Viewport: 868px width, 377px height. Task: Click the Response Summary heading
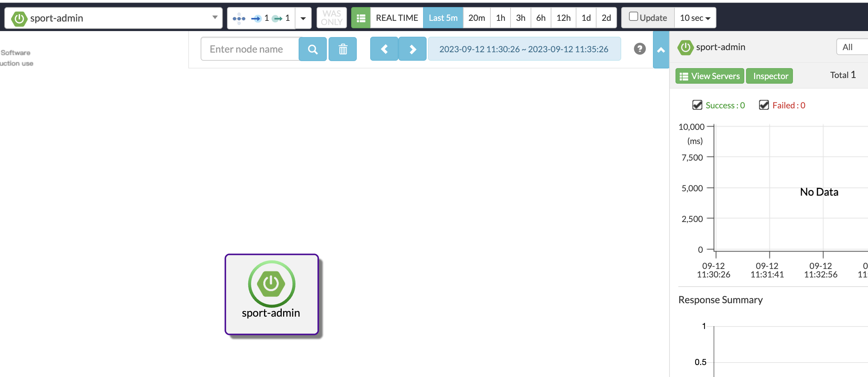point(720,300)
